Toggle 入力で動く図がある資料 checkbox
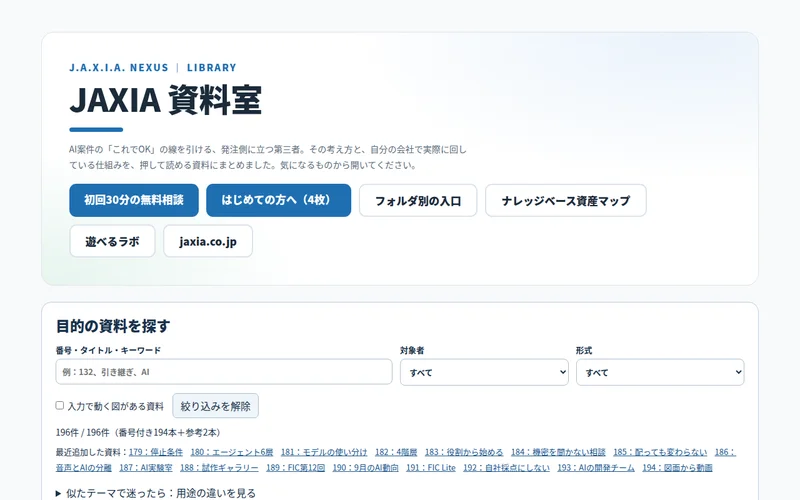 coord(60,406)
